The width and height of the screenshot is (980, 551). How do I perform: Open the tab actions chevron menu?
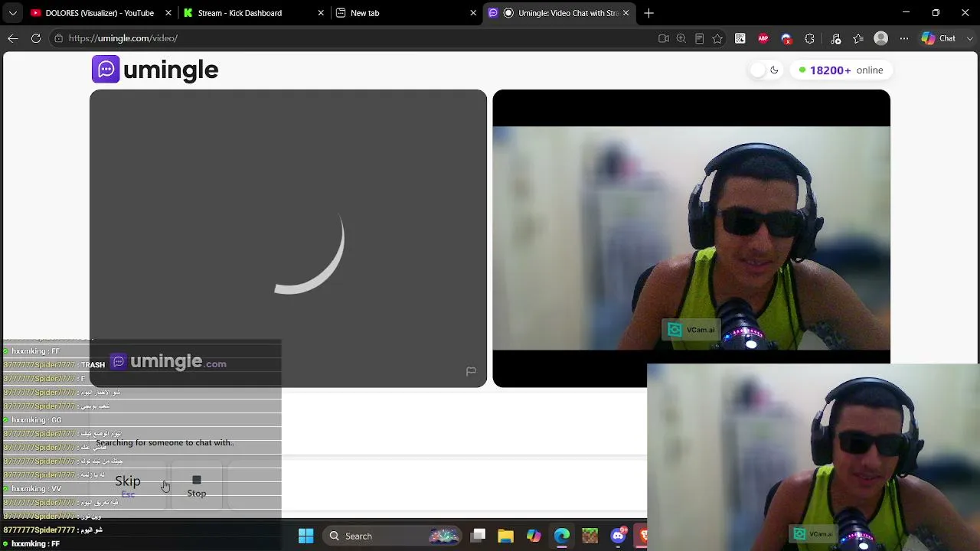(x=12, y=13)
